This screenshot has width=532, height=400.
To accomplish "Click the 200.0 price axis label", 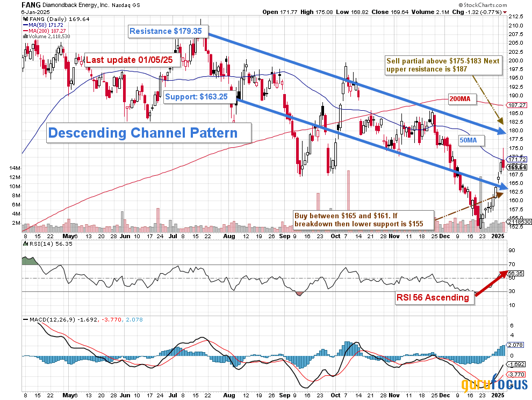I will tap(516, 60).
